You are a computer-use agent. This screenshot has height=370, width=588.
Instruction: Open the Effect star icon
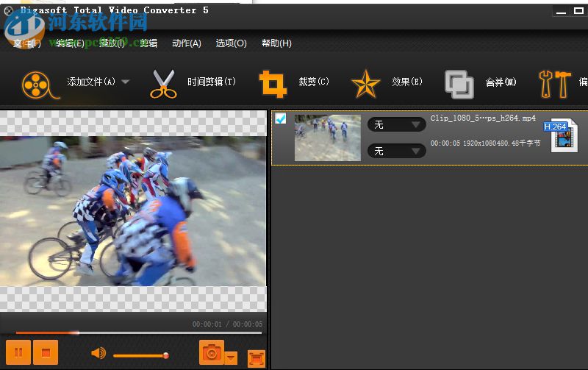coord(365,84)
